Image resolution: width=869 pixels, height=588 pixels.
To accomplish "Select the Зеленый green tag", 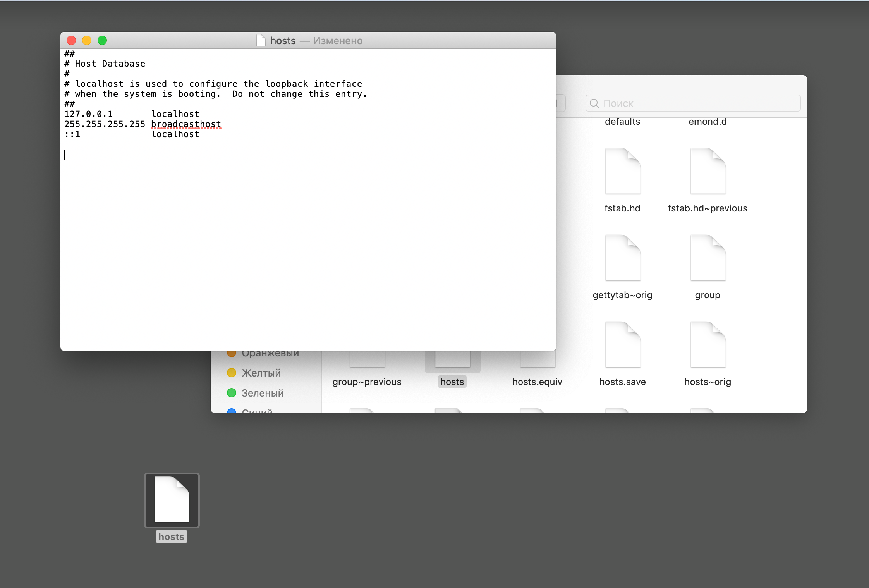I will pos(263,393).
